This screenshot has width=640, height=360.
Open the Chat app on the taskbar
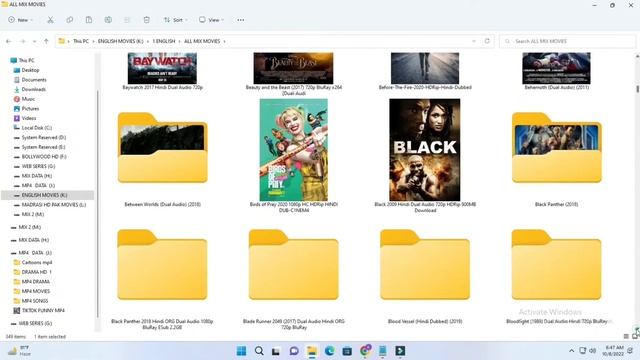[x=294, y=351]
